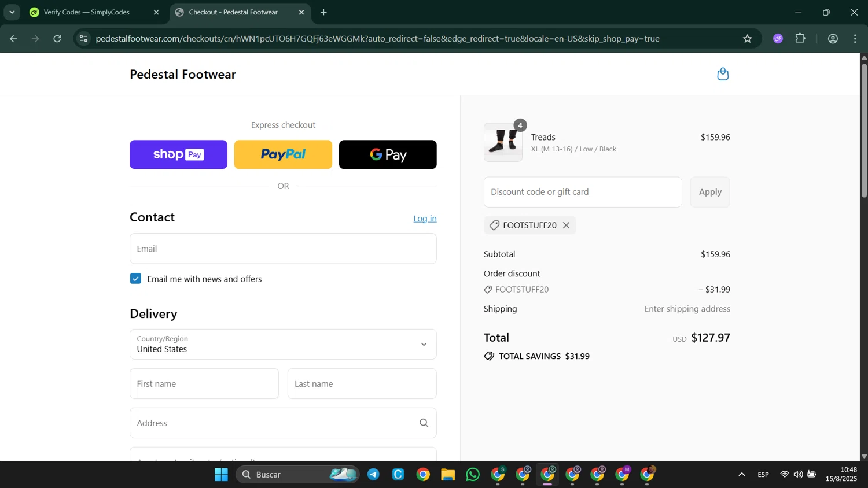Screen dimensions: 868x488
Task: Click the page vertical scrollbar
Action: [864, 131]
